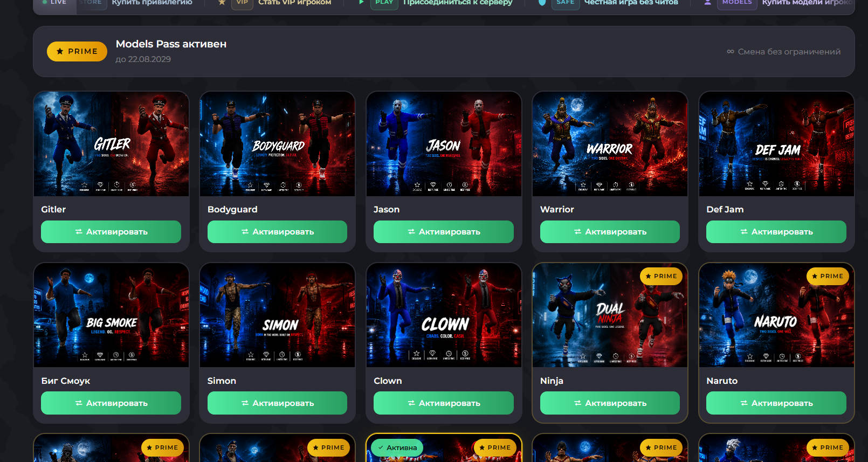Open the Присоединиться к серверу link
The width and height of the screenshot is (868, 462).
458,3
